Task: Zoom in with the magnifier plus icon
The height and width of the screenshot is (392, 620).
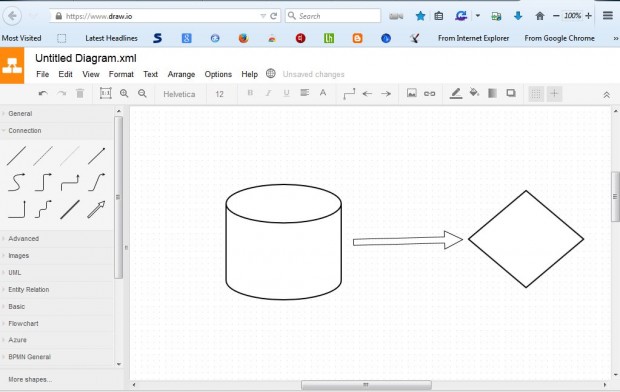Action: coord(124,93)
